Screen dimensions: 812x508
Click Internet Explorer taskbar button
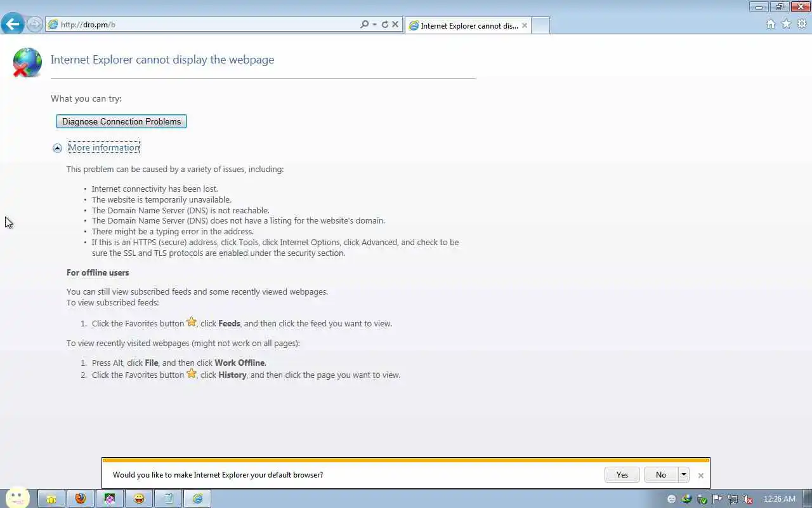pyautogui.click(x=197, y=498)
